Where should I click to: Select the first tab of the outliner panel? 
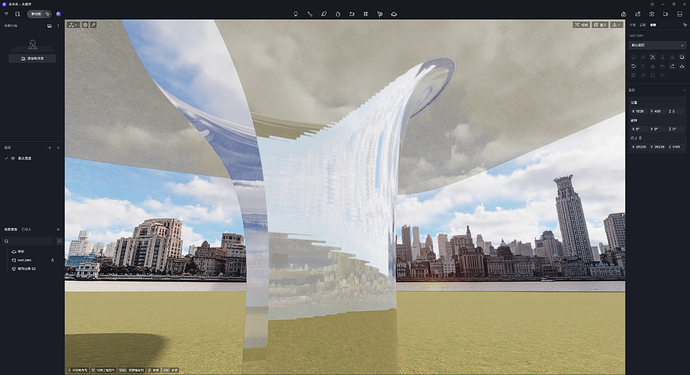coord(11,230)
